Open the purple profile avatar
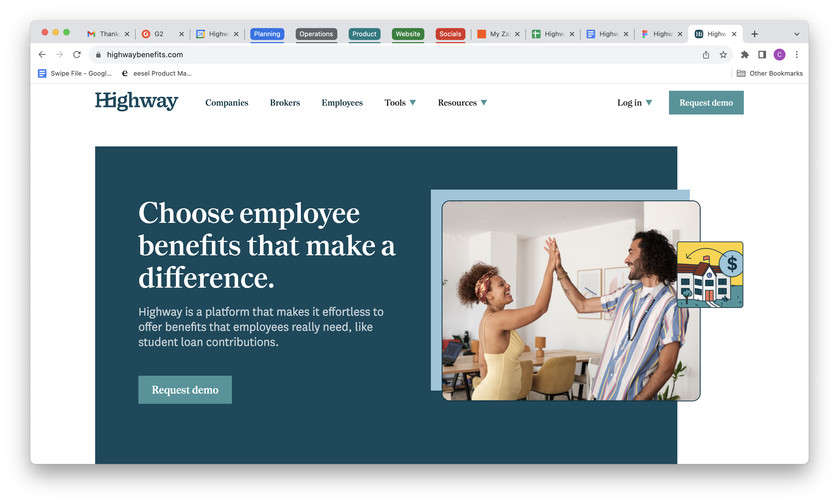The width and height of the screenshot is (839, 504). click(x=779, y=54)
